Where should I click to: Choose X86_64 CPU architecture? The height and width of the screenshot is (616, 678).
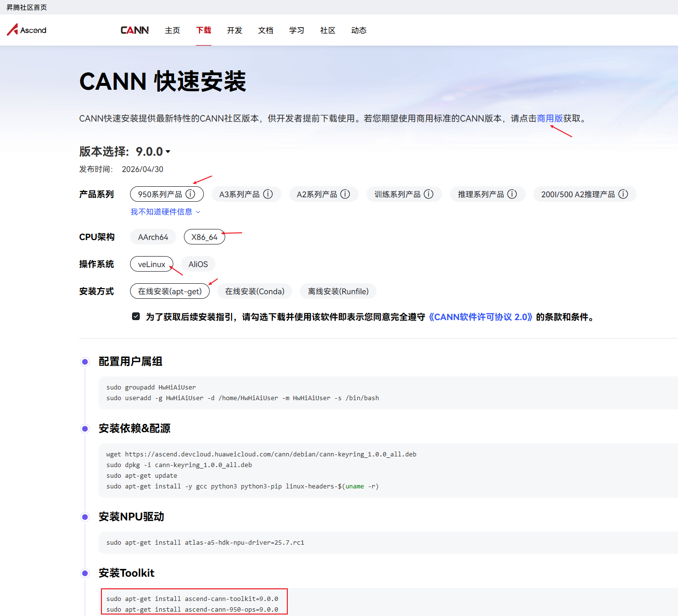pyautogui.click(x=204, y=237)
